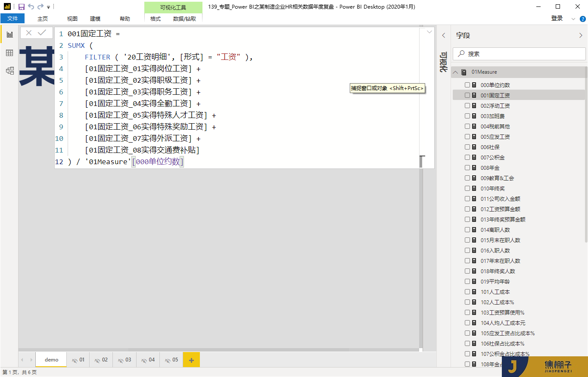Click calculator icon beside 010年终奖
588x377 pixels.
pos(474,188)
